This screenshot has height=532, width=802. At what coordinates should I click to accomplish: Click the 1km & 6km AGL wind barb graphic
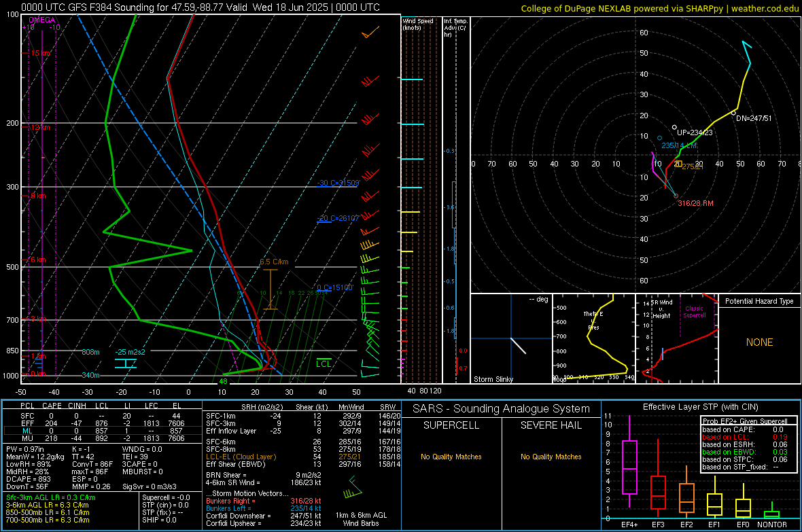(x=353, y=488)
